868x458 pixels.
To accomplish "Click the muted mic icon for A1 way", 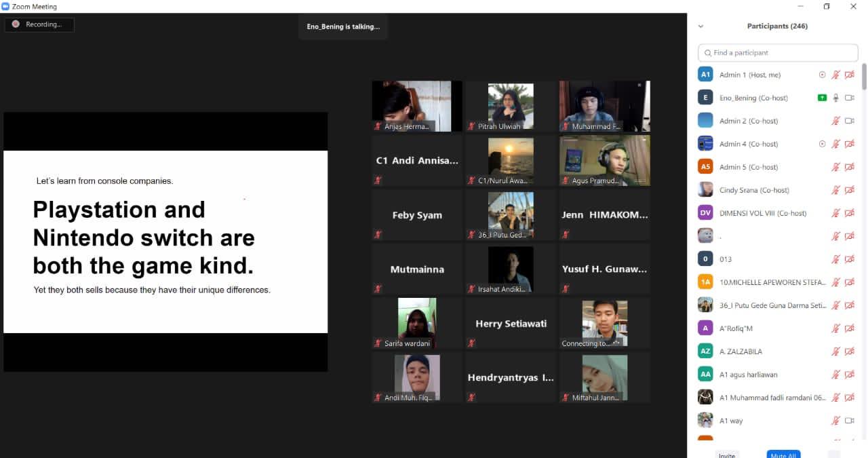I will pyautogui.click(x=836, y=421).
